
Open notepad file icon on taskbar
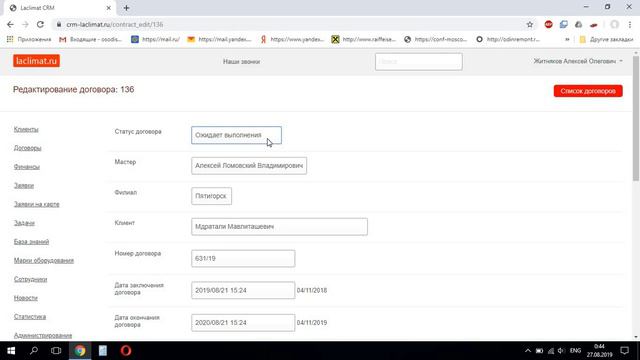(x=103, y=351)
